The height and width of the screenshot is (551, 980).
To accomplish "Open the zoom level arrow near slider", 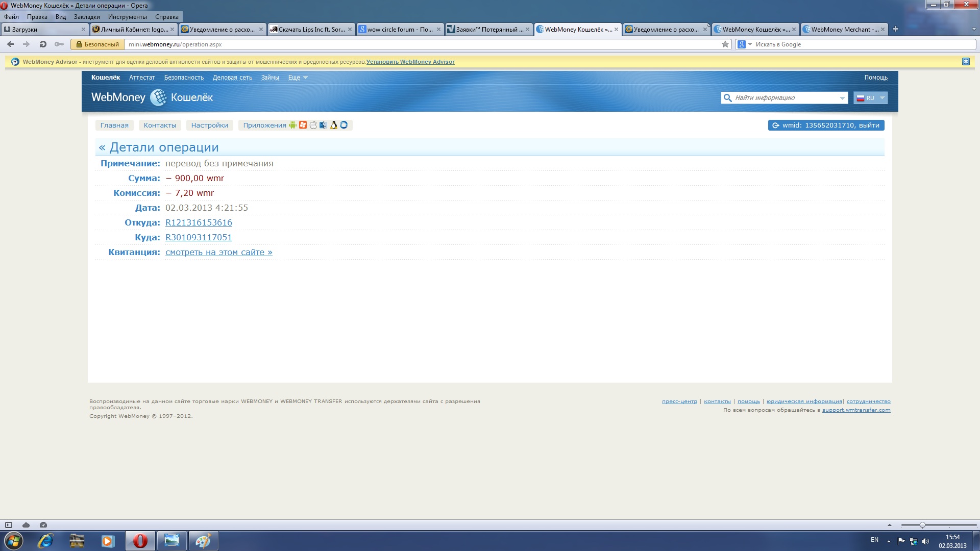I will click(890, 525).
